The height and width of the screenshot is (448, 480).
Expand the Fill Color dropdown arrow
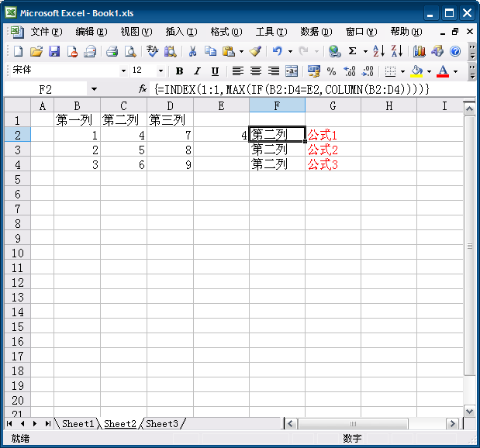tap(429, 71)
